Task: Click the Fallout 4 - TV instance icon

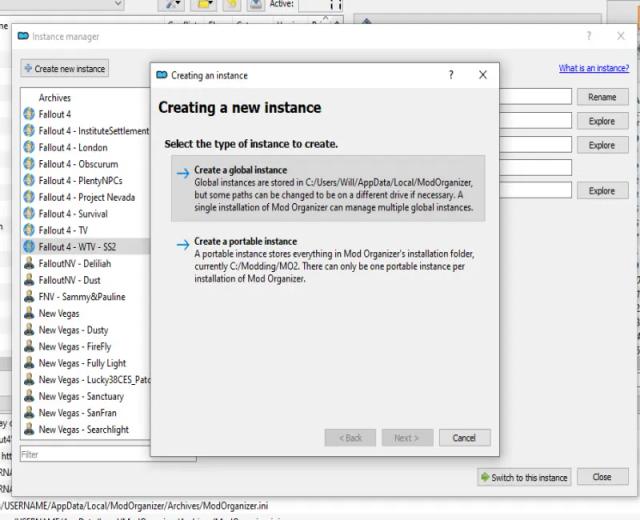Action: point(29,230)
